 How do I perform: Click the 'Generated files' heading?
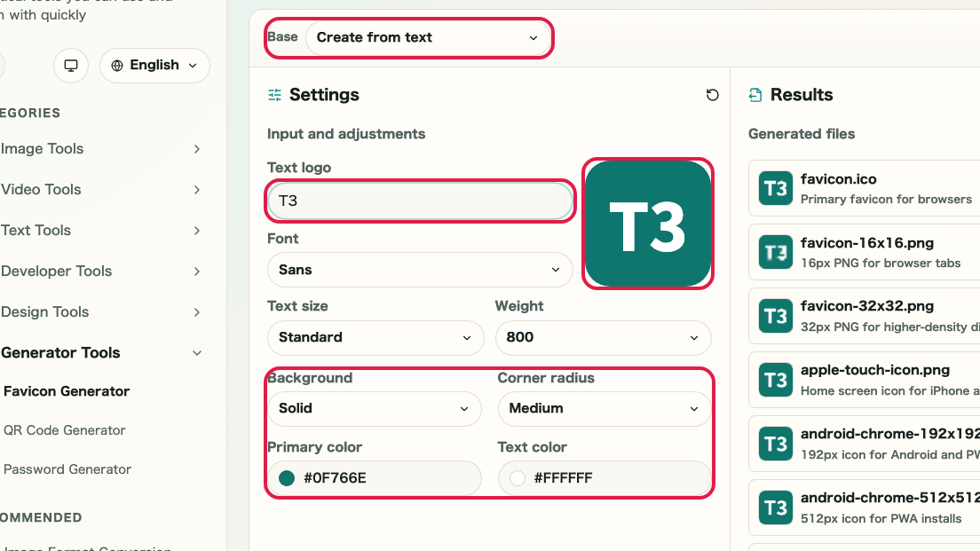(802, 134)
